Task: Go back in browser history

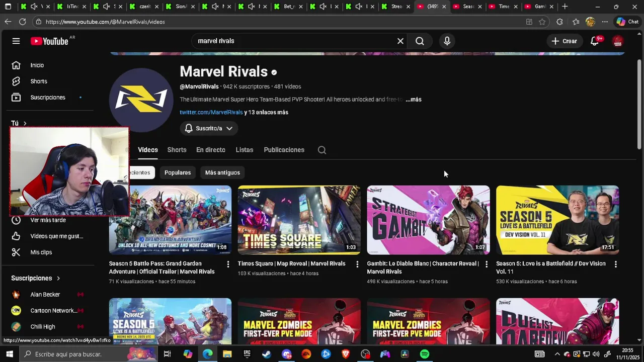Action: click(x=8, y=22)
